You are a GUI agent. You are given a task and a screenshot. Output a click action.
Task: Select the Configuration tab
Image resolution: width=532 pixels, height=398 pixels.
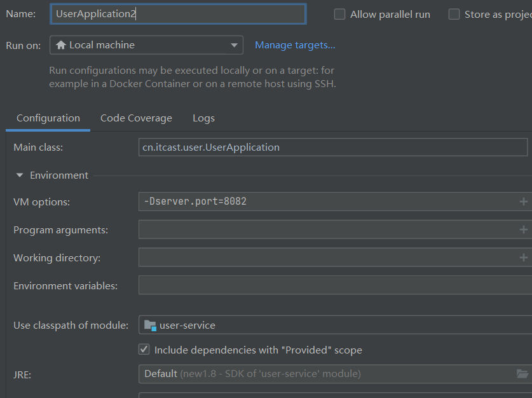point(48,118)
